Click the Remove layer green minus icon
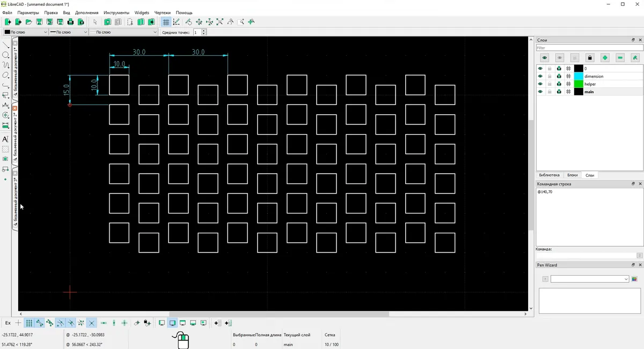Viewport: 644px width, 349px height. (x=620, y=57)
